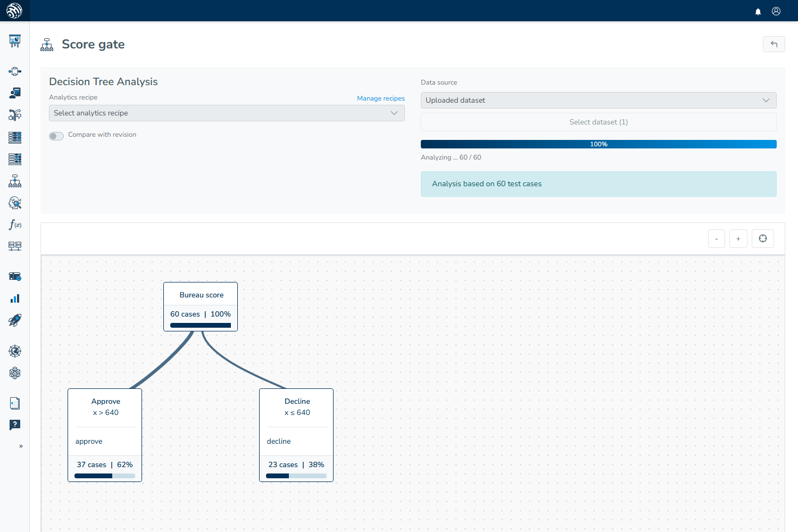The height and width of the screenshot is (532, 798).
Task: Open the filled decision table icon in sidebar
Action: pyautogui.click(x=15, y=137)
